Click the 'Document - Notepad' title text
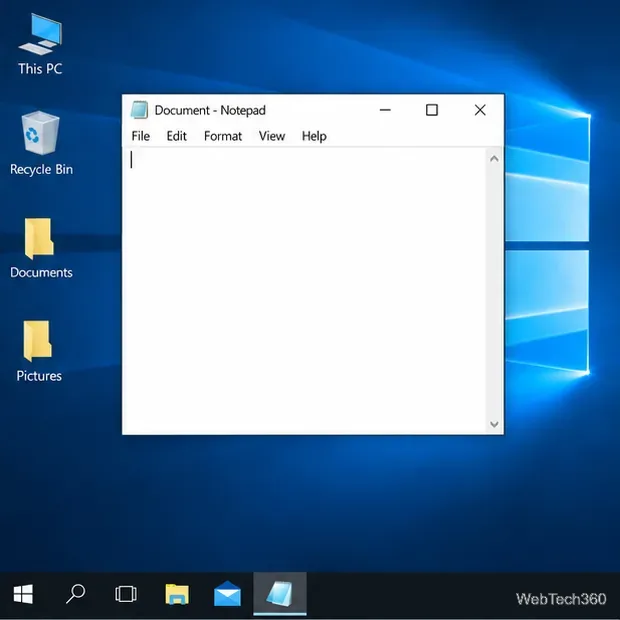620x620 pixels. [210, 110]
